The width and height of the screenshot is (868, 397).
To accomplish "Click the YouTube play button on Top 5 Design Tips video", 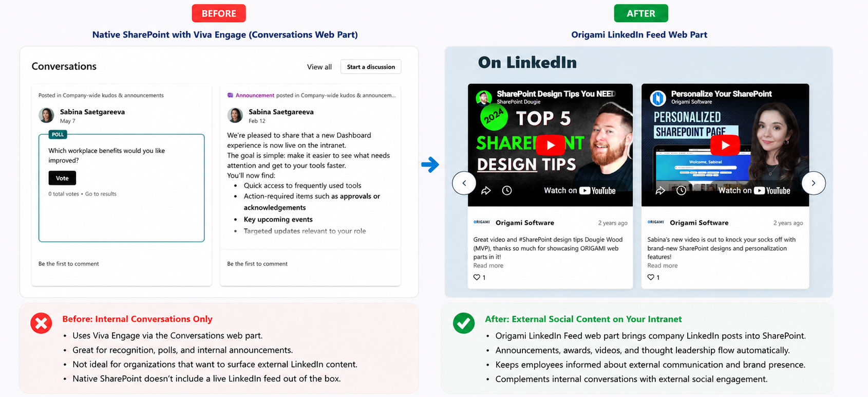I will pyautogui.click(x=551, y=145).
